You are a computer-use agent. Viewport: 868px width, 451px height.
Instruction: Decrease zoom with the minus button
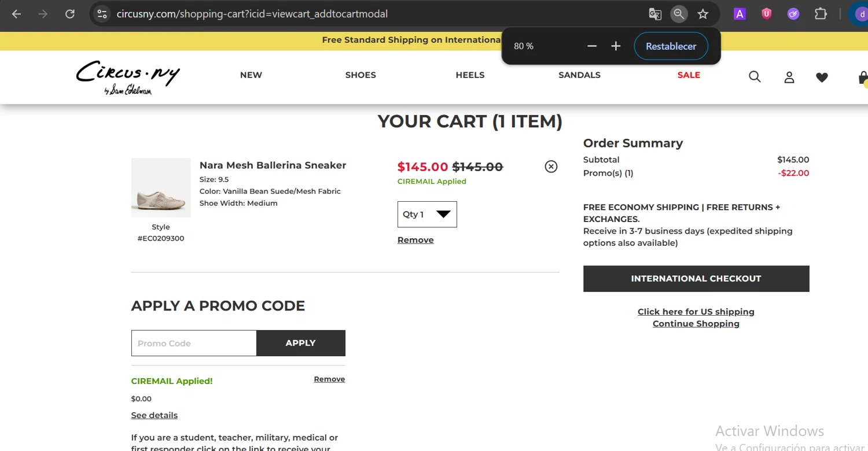[x=591, y=46]
